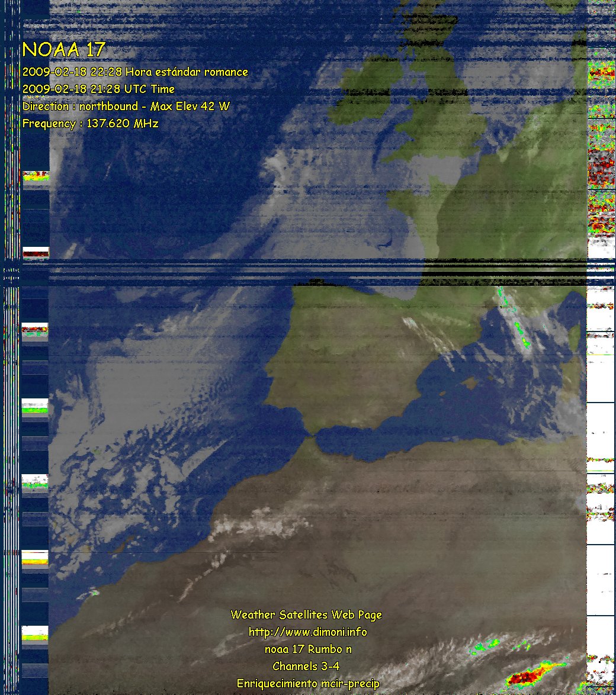Click the 'Frequency : 137.620 MHz' text
The width and height of the screenshot is (616, 695).
pos(91,124)
